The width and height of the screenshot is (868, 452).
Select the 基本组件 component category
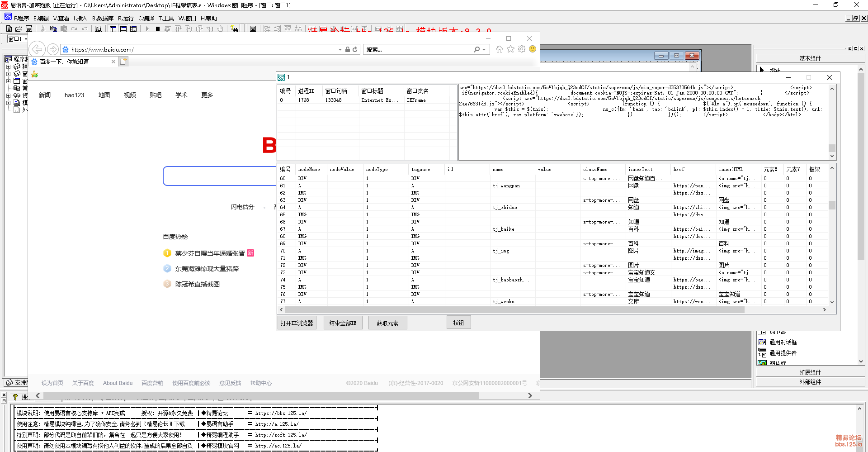click(x=810, y=58)
